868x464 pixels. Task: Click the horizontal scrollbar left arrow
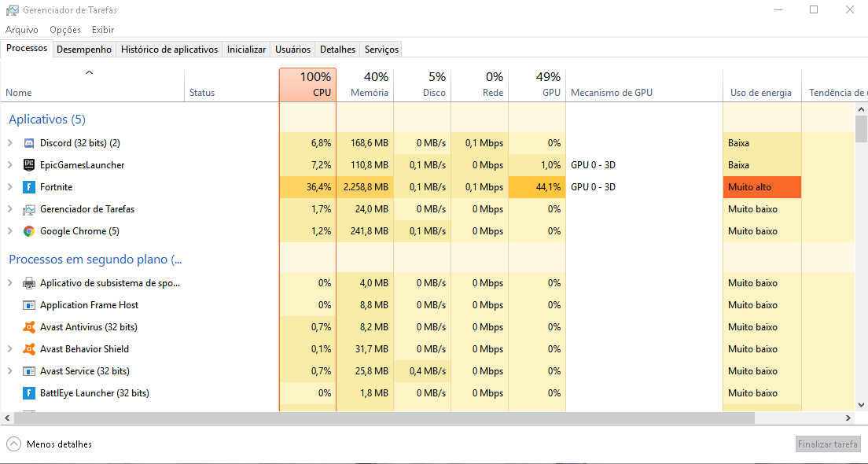(7, 418)
